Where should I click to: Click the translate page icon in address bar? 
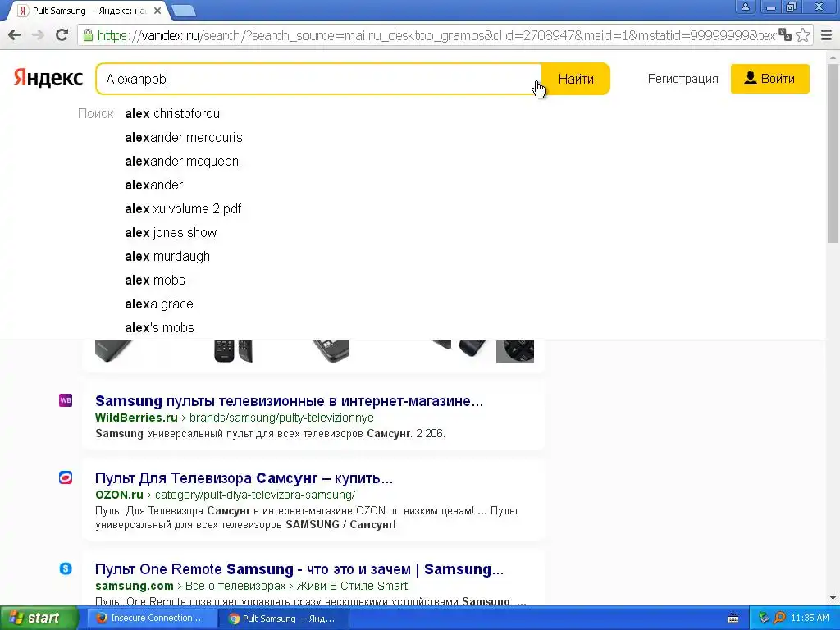[785, 34]
